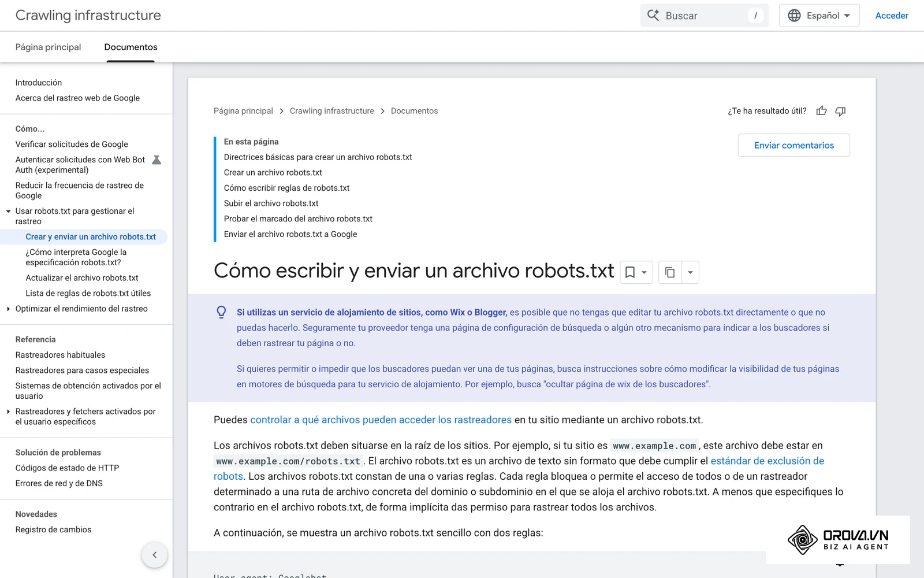This screenshot has height=578, width=924.
Task: Switch to Página principal tab
Action: tap(48, 47)
